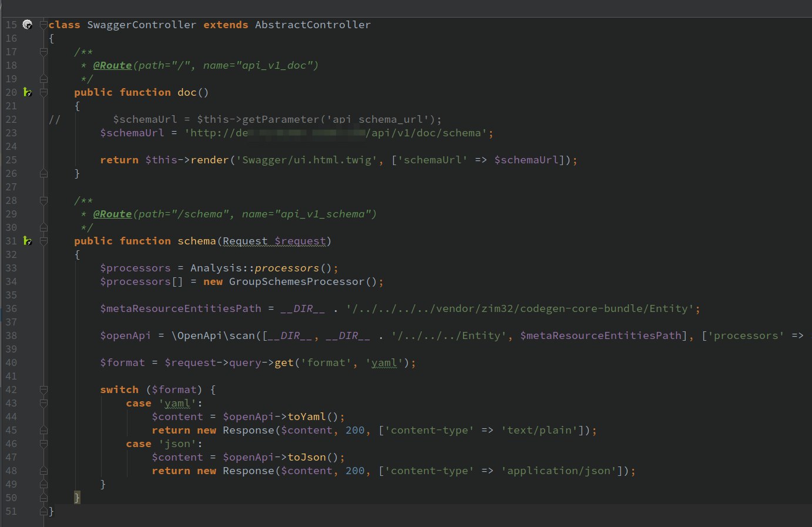Image resolution: width=812 pixels, height=527 pixels.
Task: Click the doc function name on line 20
Action: tap(187, 92)
